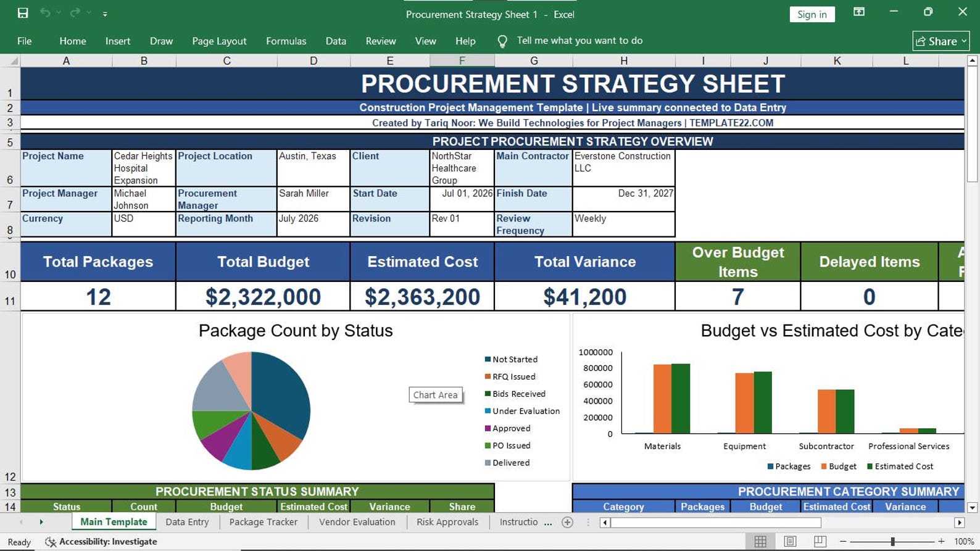The height and width of the screenshot is (551, 980).
Task: Select the Package Count by Status pie chart
Action: click(x=251, y=410)
